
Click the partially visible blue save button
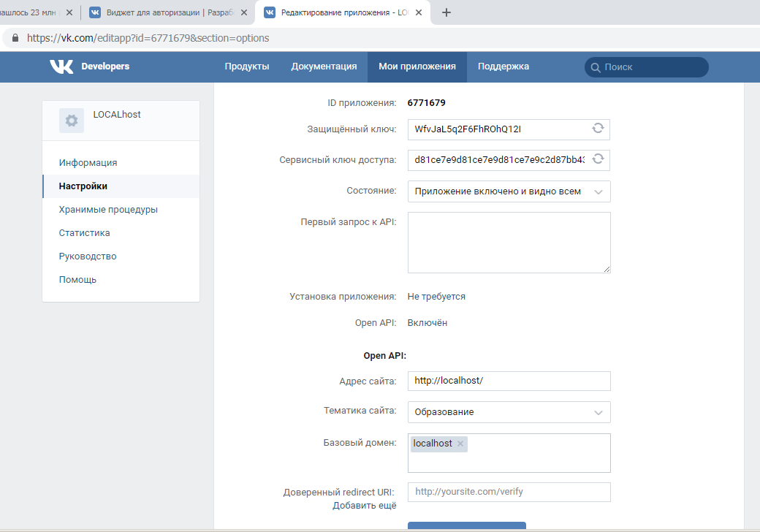(x=467, y=525)
